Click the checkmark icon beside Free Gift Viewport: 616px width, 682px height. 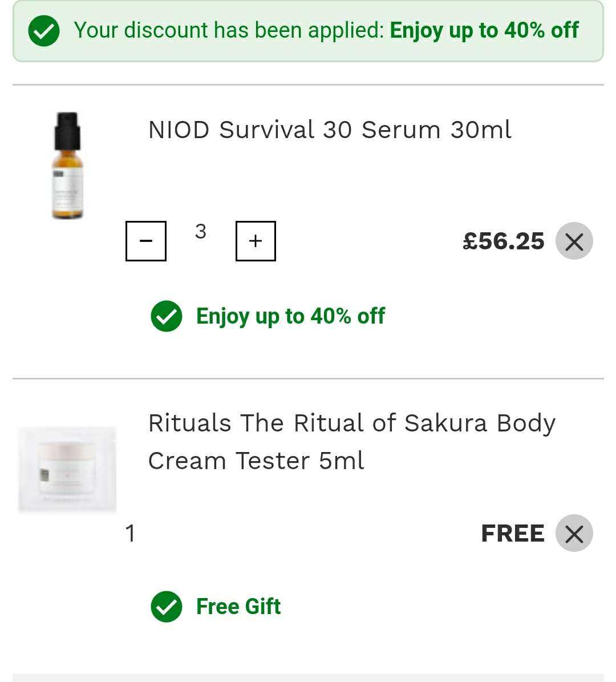click(167, 607)
